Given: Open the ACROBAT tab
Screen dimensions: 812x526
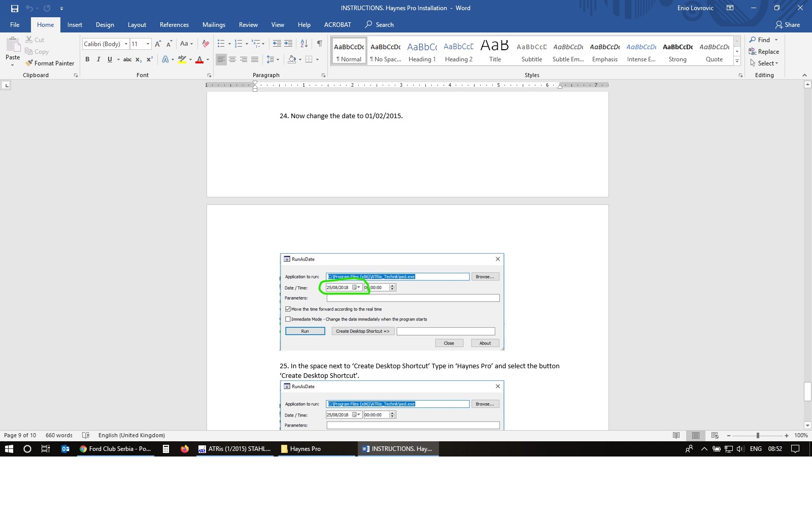Looking at the screenshot, I should [337, 25].
